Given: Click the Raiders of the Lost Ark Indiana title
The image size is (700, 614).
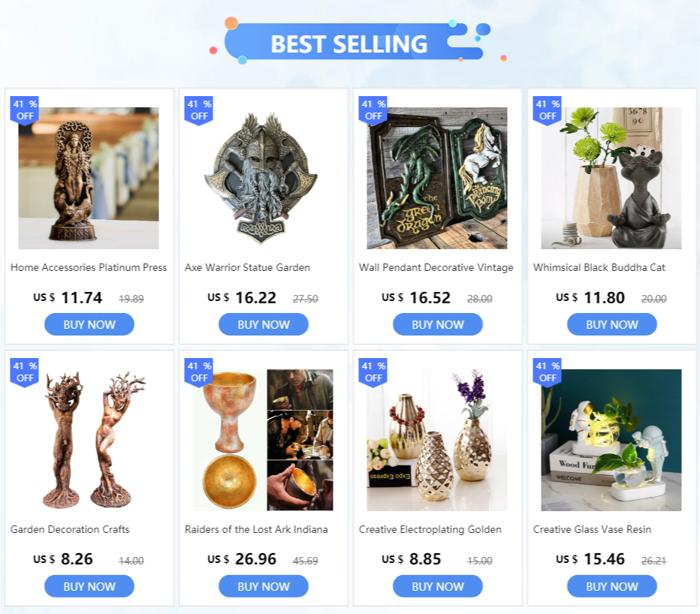Looking at the screenshot, I should click(256, 530).
